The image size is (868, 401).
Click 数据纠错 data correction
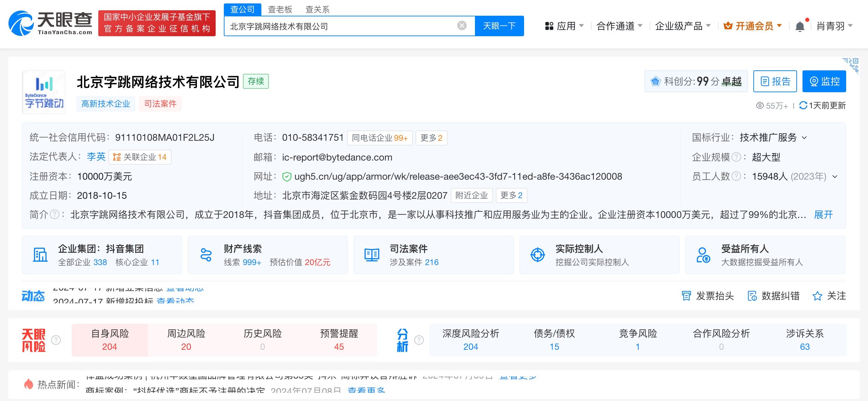click(x=773, y=296)
